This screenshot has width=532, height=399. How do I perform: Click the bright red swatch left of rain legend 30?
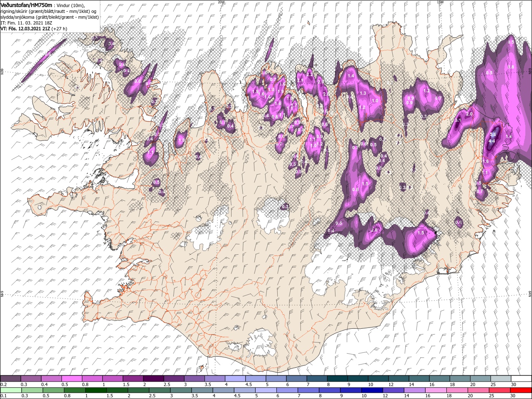pos(521,390)
